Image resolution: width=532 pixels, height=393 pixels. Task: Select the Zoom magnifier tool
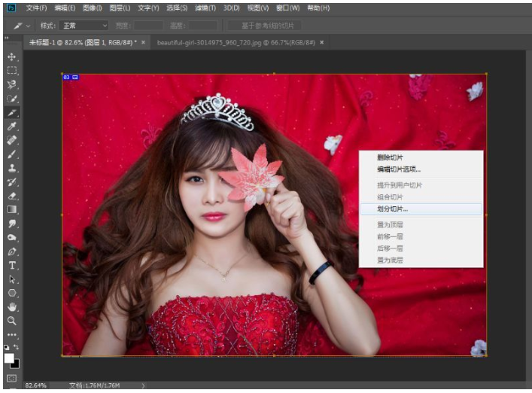click(x=12, y=320)
